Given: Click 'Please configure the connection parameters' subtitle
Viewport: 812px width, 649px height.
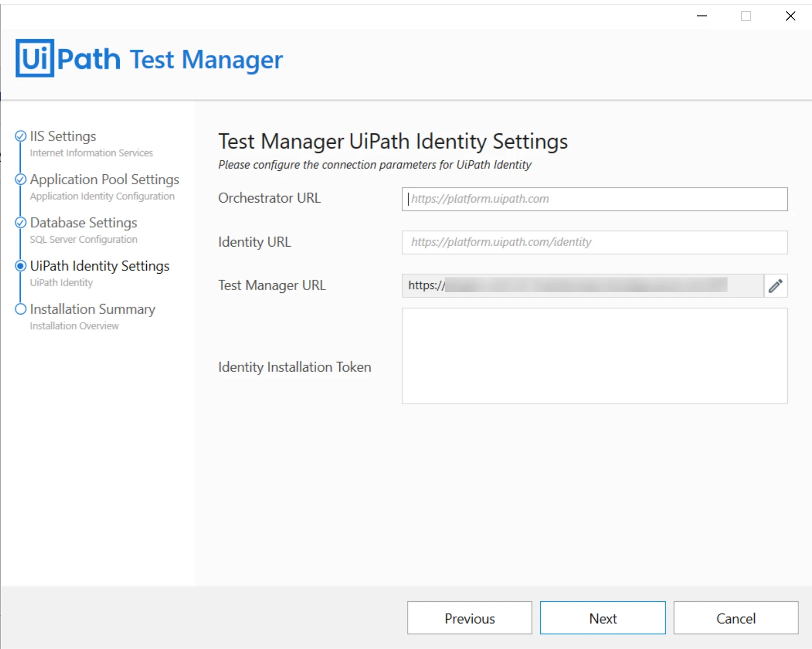Looking at the screenshot, I should 375,165.
